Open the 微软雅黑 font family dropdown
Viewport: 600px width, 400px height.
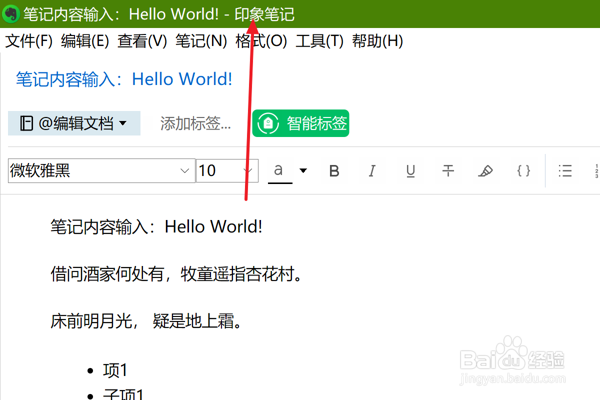pyautogui.click(x=101, y=170)
